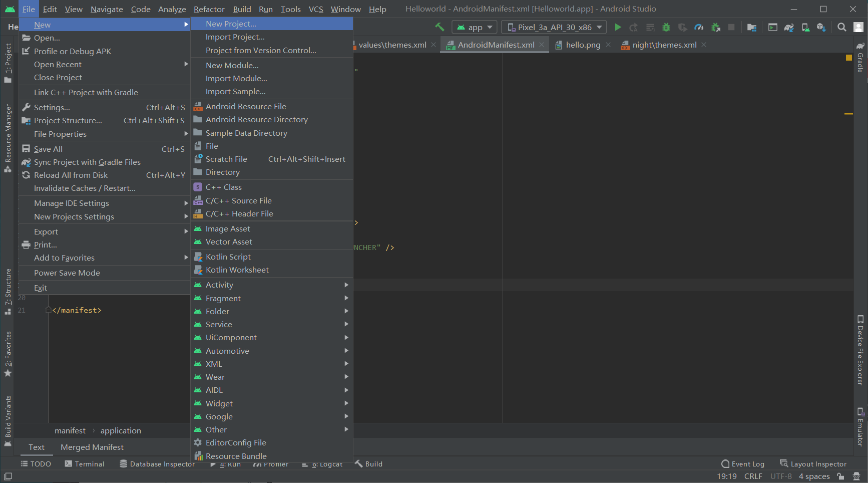Open the Refactor menu
This screenshot has height=483, width=868.
coord(209,9)
